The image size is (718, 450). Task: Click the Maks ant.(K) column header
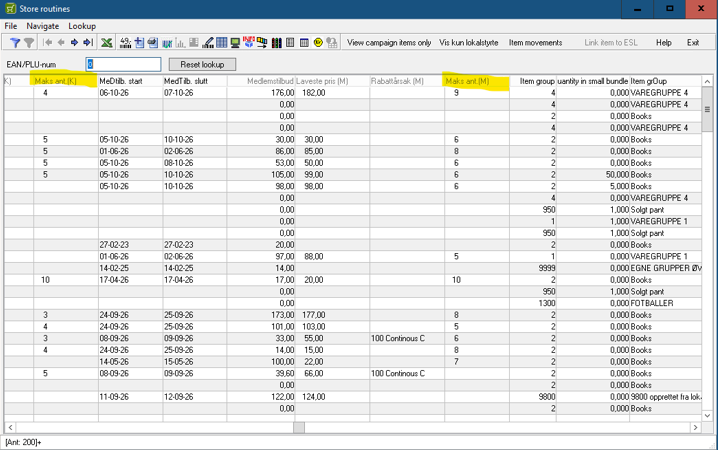coord(65,81)
